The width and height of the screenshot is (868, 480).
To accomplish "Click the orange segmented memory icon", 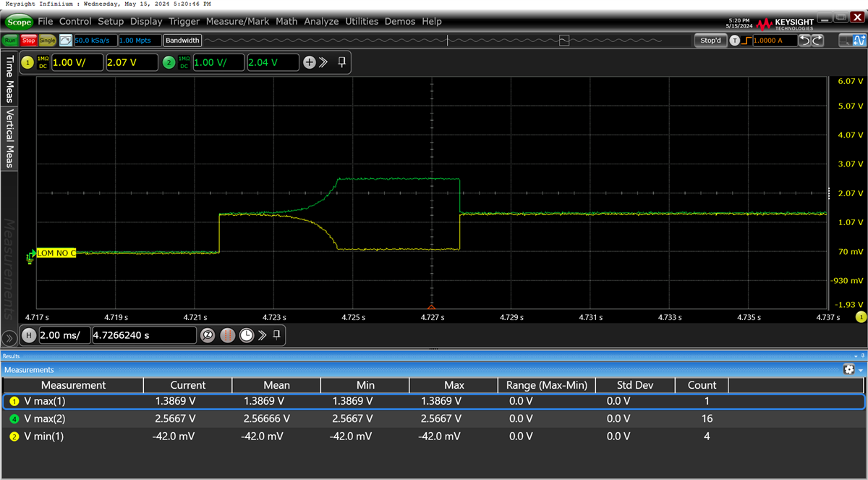I will coord(227,335).
